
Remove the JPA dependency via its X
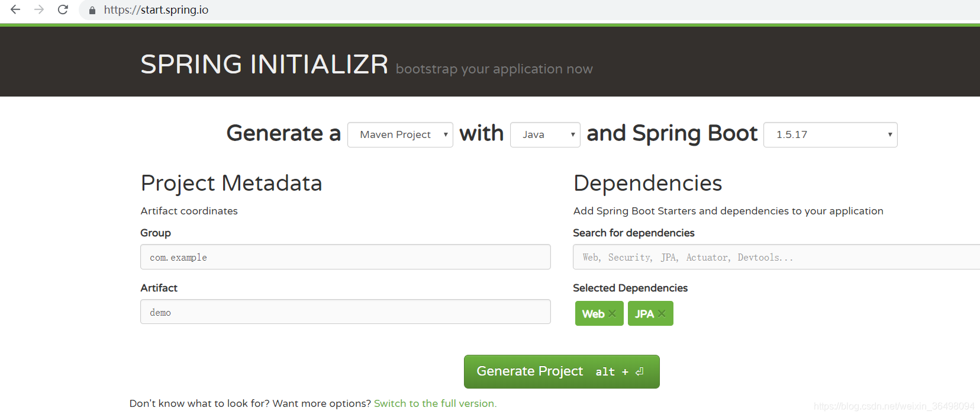(662, 314)
